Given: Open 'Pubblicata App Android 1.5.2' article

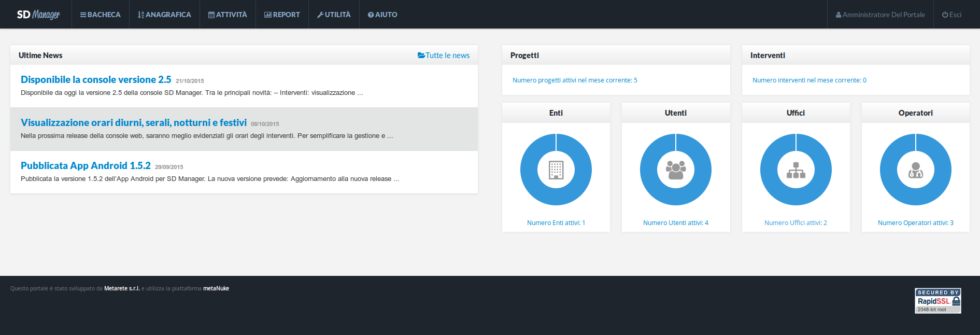Looking at the screenshot, I should tap(86, 165).
